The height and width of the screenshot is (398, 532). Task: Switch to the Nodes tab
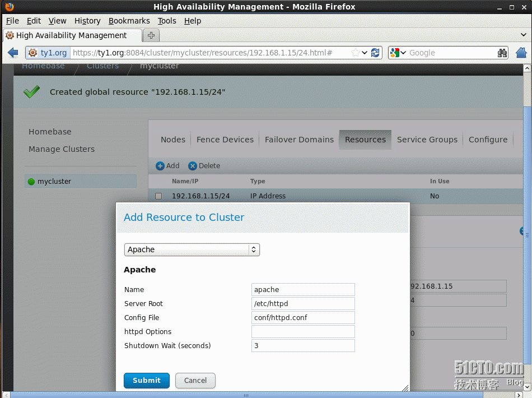(173, 140)
